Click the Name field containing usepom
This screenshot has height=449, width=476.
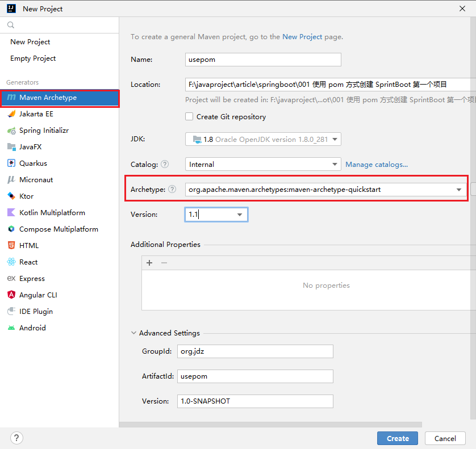263,60
